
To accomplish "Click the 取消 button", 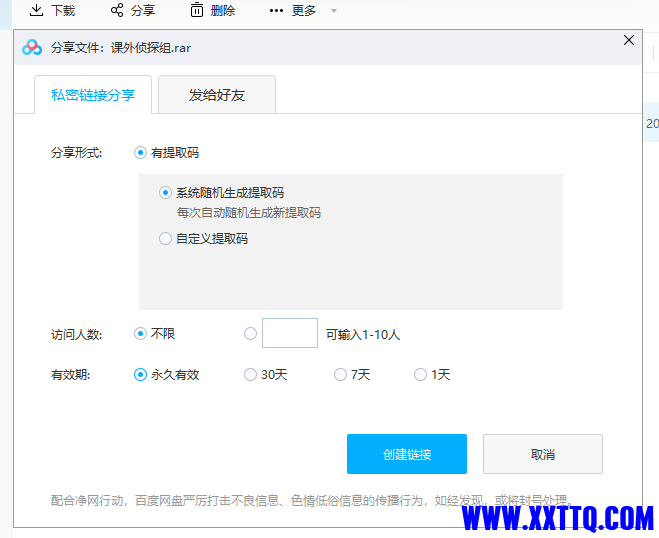I will (543, 454).
